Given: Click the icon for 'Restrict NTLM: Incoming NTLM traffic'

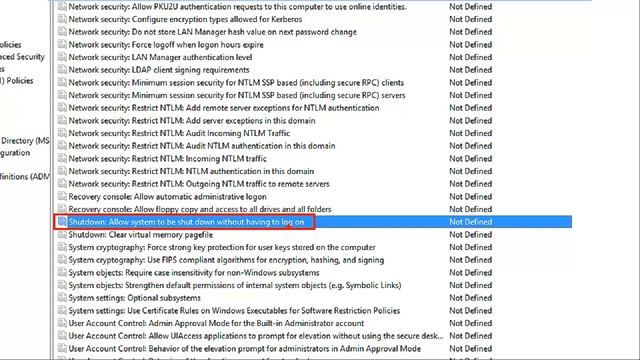Looking at the screenshot, I should click(62, 158).
